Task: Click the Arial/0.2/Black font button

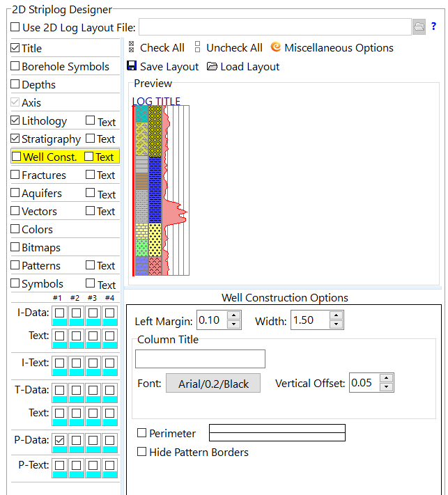Action: (x=213, y=384)
